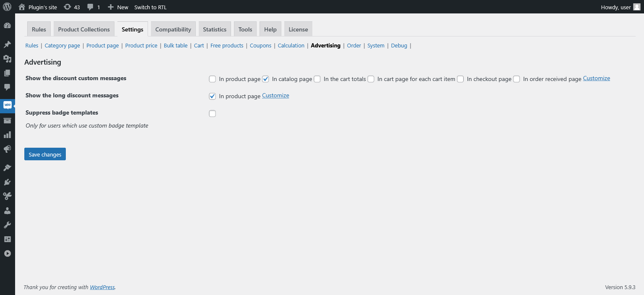Click the user avatar in admin bar

click(636, 7)
